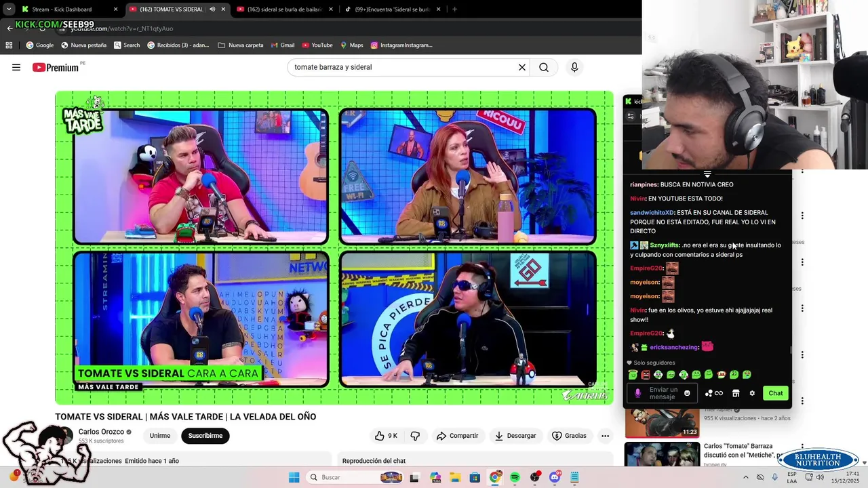Open Carlos "Tomate" Barraza discutió recommended video
Screen dimensions: 868x488
[x=745, y=451]
